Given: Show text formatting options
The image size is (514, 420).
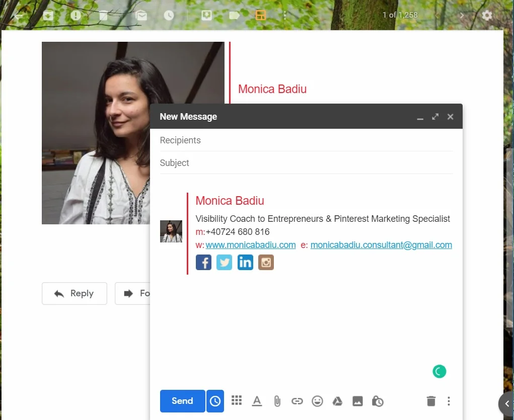Looking at the screenshot, I should (257, 401).
